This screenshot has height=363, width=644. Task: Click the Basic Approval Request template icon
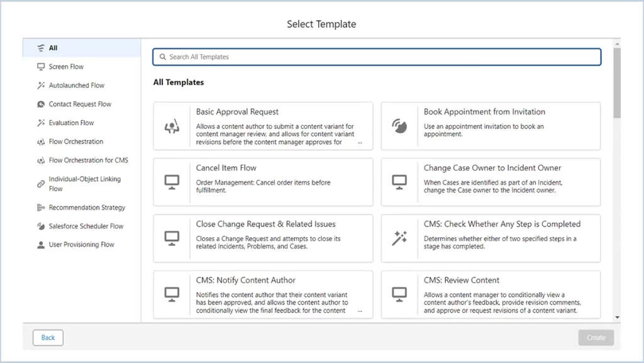172,126
